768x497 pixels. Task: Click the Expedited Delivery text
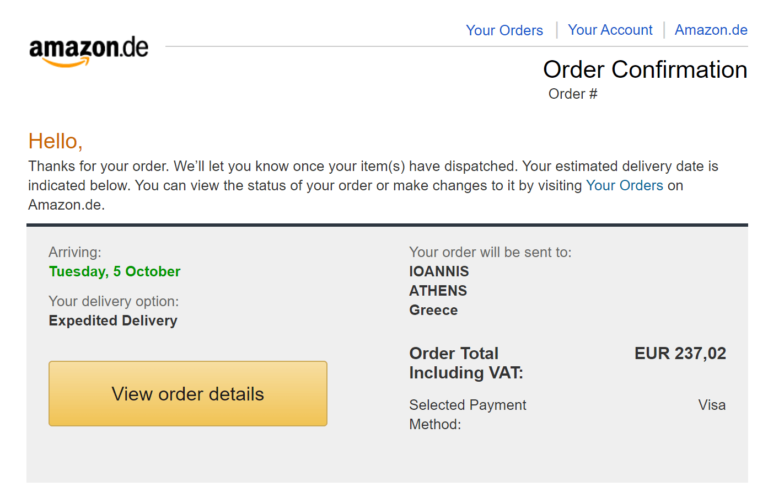pos(113,321)
